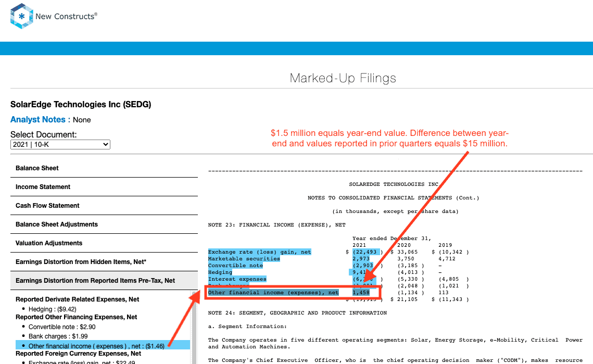Screen dimensions: 593x364
Task: Click the Interest expenses row label
Action: [x=237, y=279]
